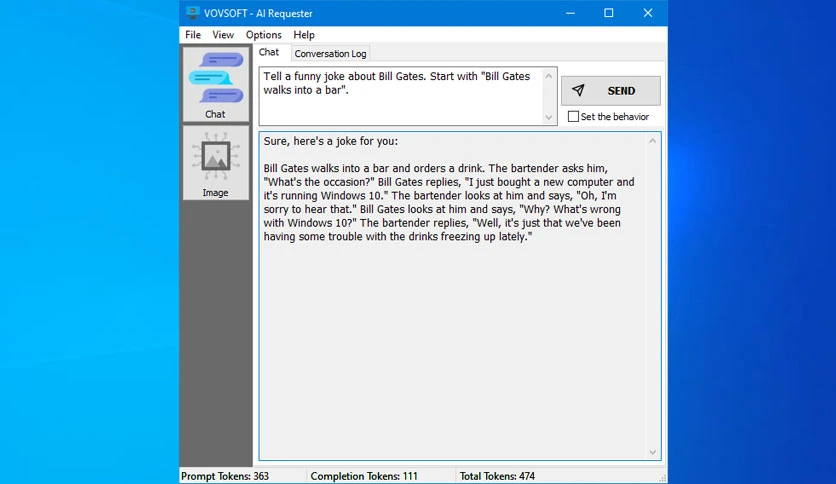Viewport: 836px width, 484px height.
Task: Switch to the Conversation Log tab
Action: (x=331, y=54)
